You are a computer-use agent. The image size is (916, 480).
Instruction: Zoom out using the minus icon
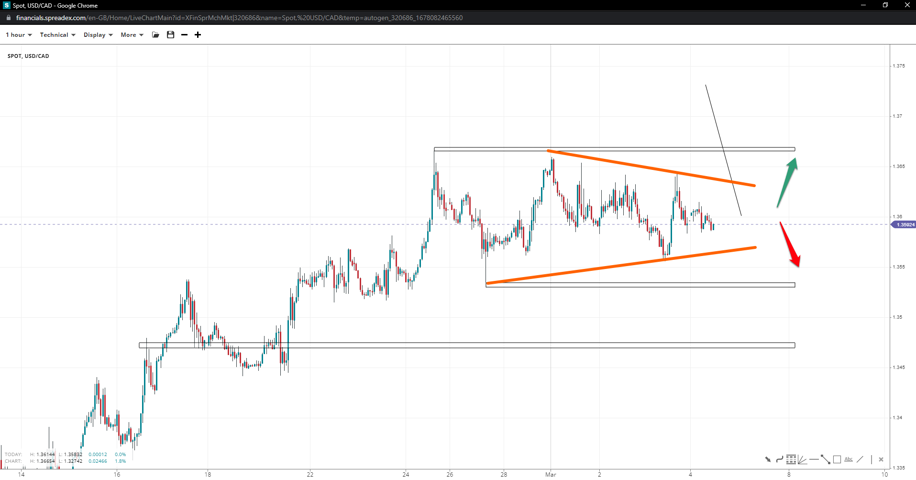click(x=184, y=35)
